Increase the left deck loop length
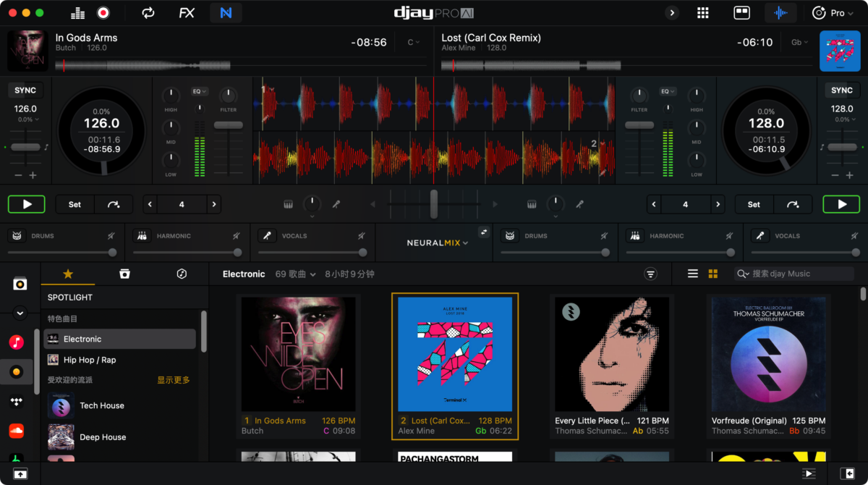The image size is (868, 485). click(x=213, y=204)
